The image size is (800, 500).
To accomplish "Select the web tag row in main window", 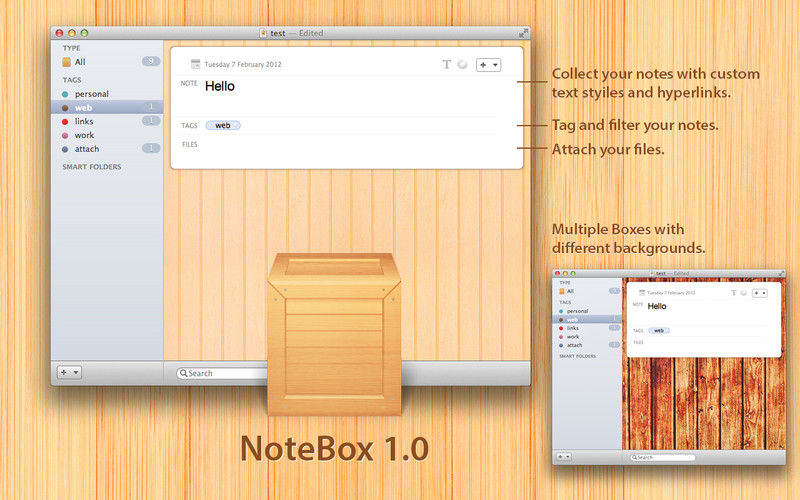I will [x=107, y=107].
